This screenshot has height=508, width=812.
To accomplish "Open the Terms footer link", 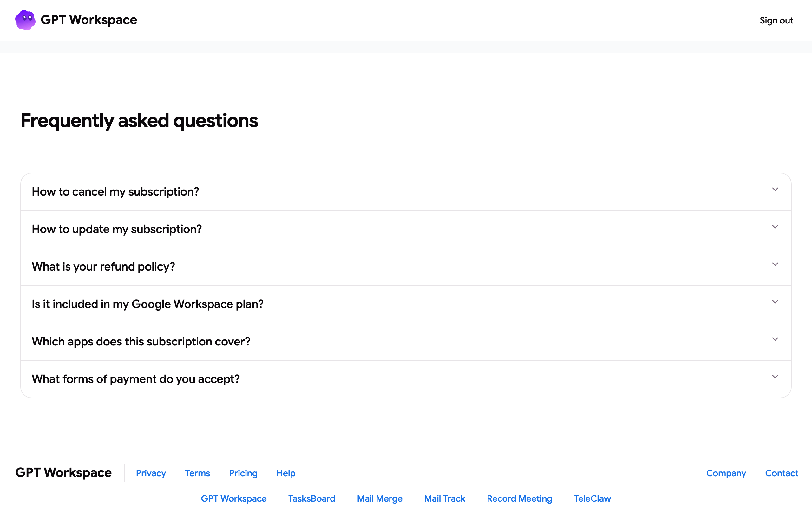I will click(x=197, y=473).
